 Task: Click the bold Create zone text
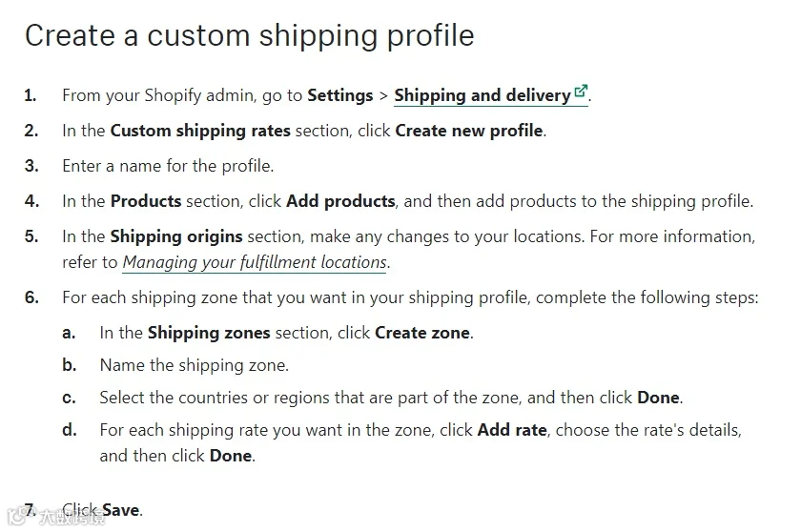(x=422, y=333)
